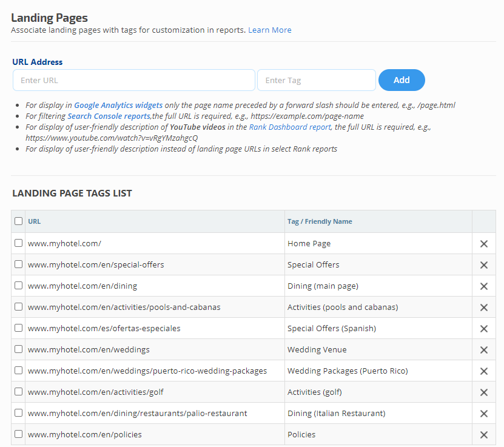504x447 pixels.
Task: Select the en/weddings row checkbox
Action: [19, 349]
